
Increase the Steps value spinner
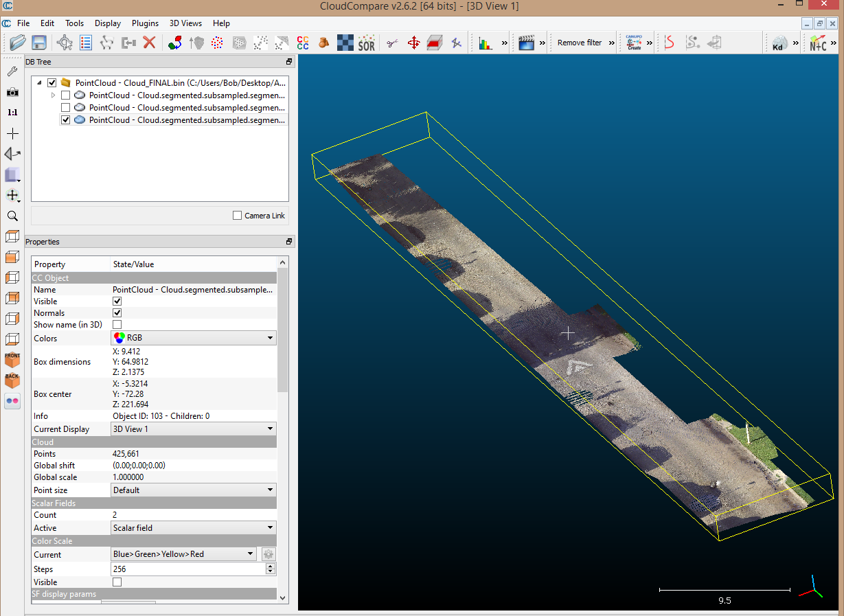point(271,566)
